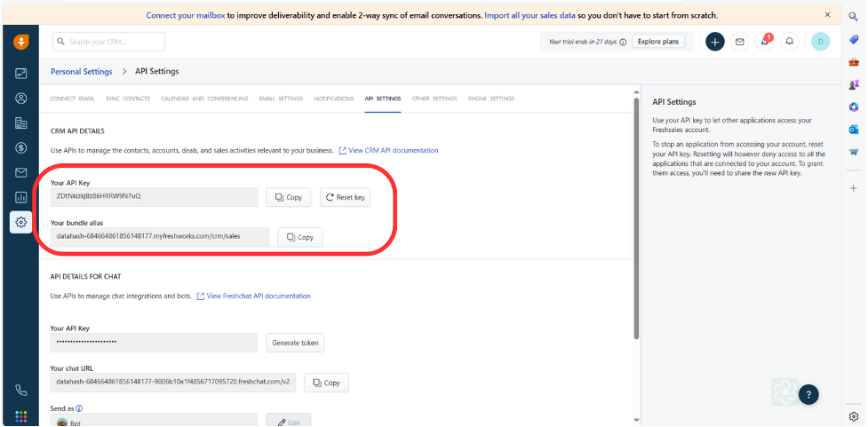Screen dimensions: 868x427
Task: Copy the CRM API key
Action: click(x=289, y=197)
